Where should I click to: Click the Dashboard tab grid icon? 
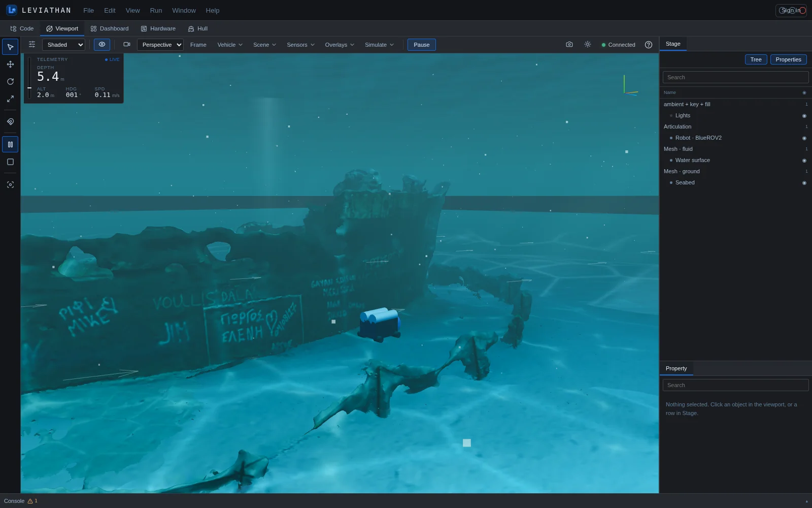click(93, 28)
